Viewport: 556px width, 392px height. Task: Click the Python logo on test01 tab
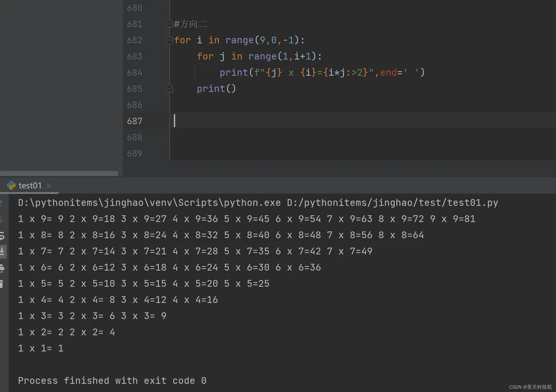point(11,185)
